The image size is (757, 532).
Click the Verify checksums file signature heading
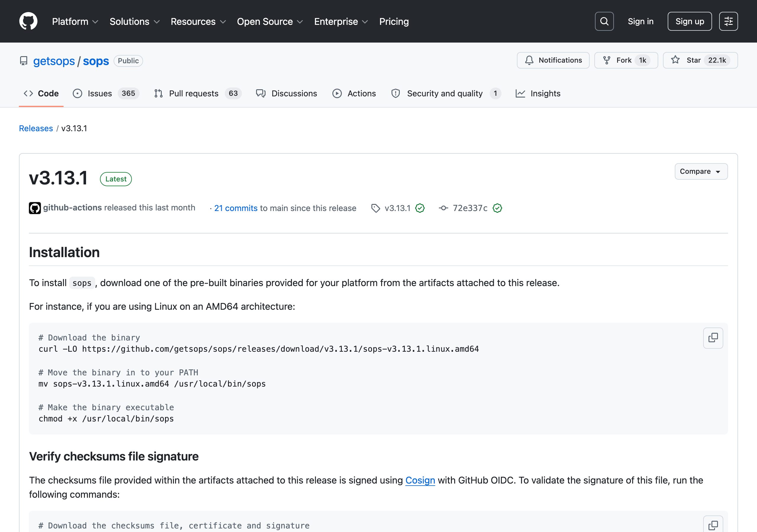pyautogui.click(x=114, y=457)
